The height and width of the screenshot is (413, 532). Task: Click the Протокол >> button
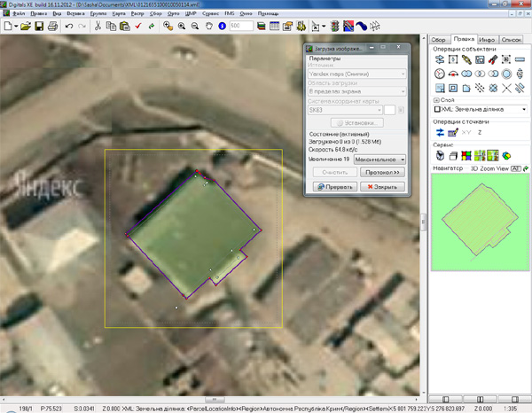[x=384, y=172]
